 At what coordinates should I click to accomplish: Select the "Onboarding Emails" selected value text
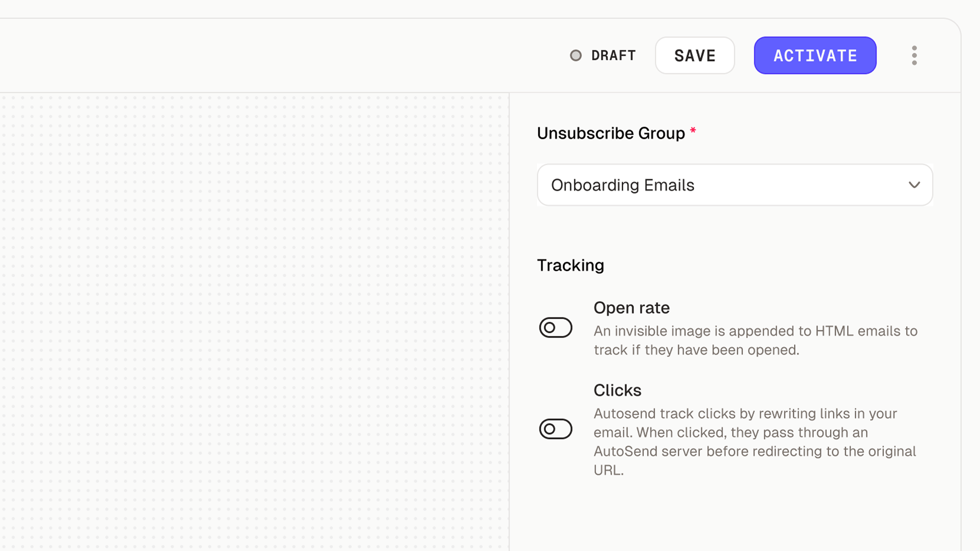coord(622,185)
